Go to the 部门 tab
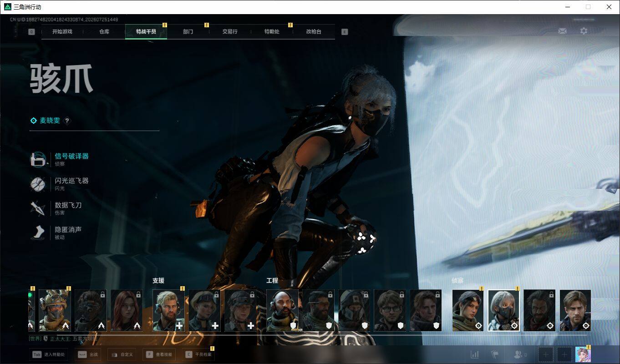 (x=188, y=32)
